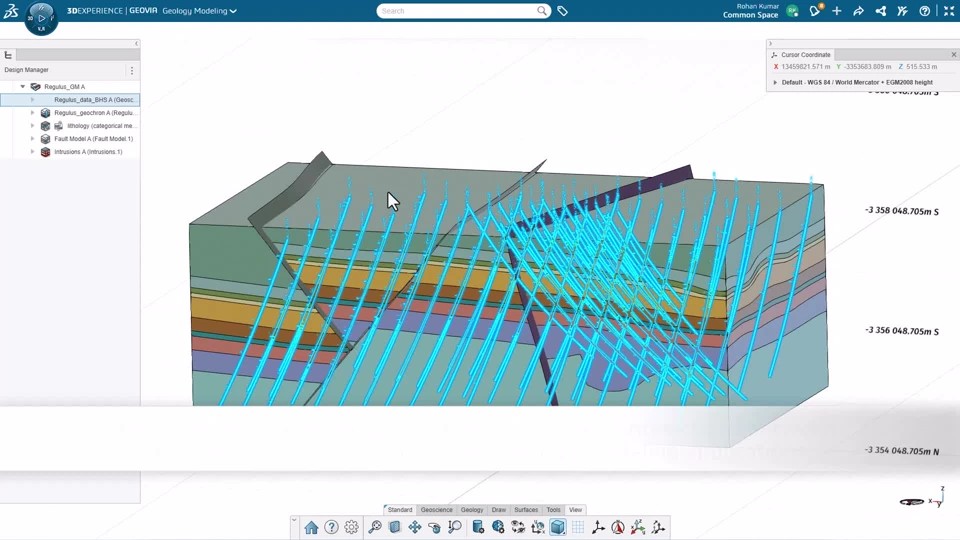Collapse the right panel chevron above Cursor Coordinate
This screenshot has height=540, width=960.
770,43
